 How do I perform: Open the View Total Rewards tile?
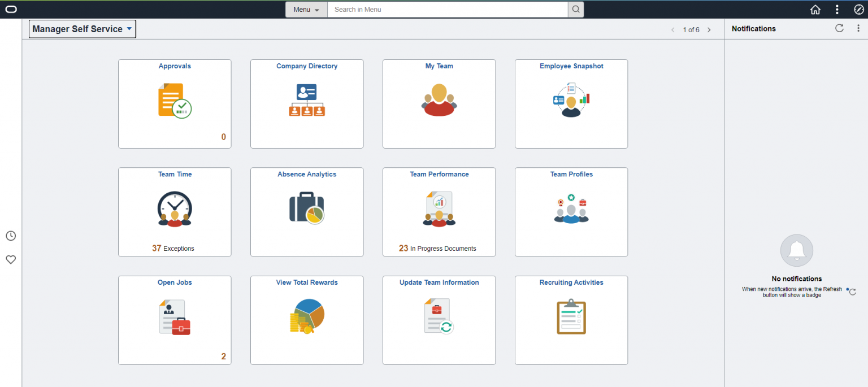(306, 320)
